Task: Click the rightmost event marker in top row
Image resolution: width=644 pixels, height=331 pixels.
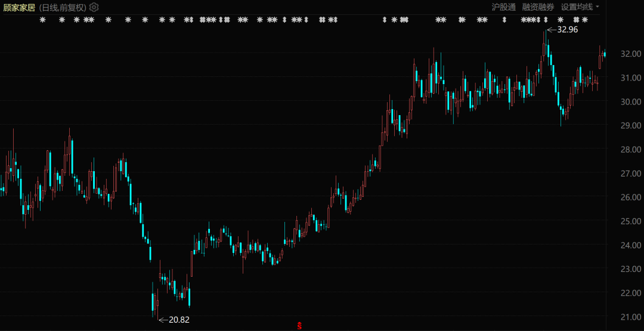Action: coord(585,20)
